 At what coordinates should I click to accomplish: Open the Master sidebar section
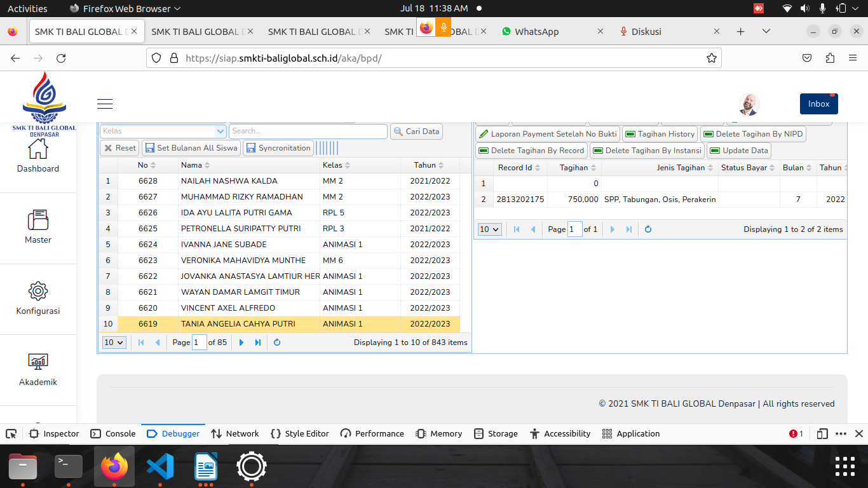coord(38,220)
